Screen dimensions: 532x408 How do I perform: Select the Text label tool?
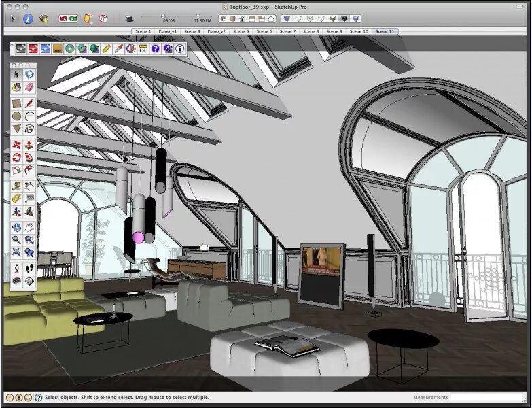(x=29, y=199)
